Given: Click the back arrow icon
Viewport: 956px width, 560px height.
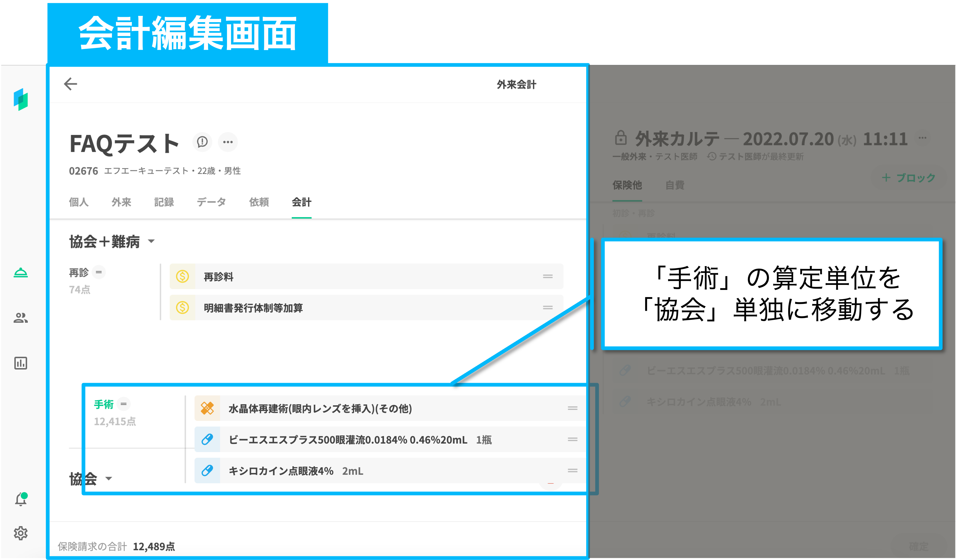Looking at the screenshot, I should click(x=71, y=84).
